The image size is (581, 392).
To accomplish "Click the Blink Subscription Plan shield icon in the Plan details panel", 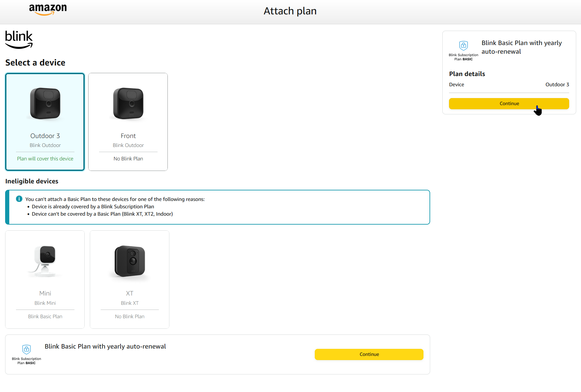I will pyautogui.click(x=463, y=45).
